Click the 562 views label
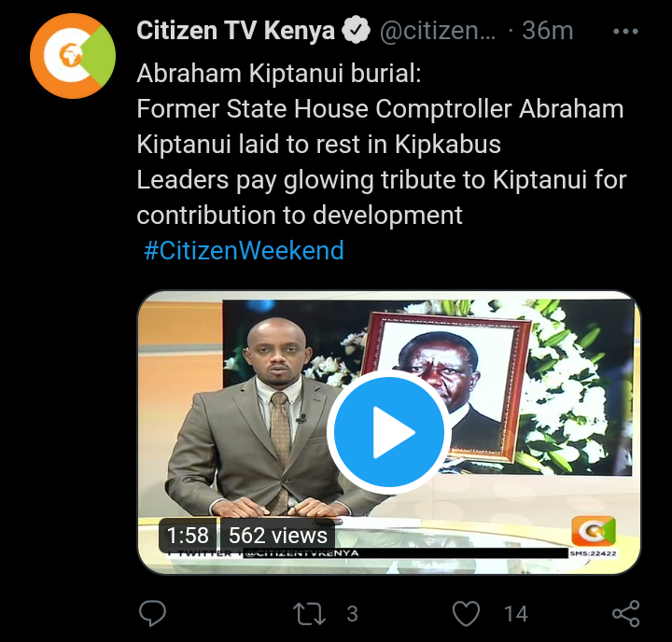Viewport: 672px width, 642px height. 278,536
